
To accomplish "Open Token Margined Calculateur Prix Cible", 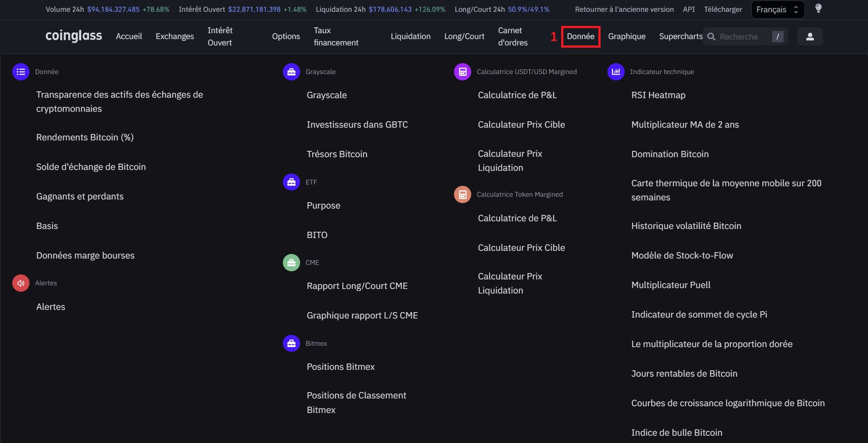I will [x=522, y=248].
